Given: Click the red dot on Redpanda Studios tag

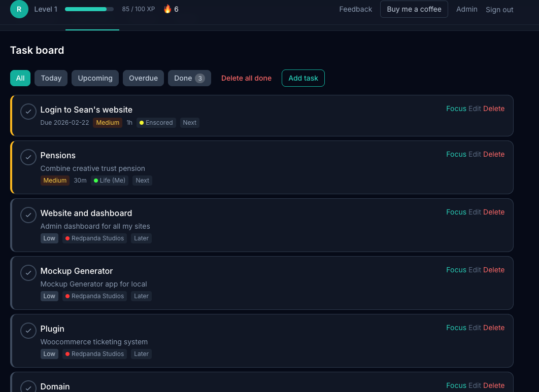Looking at the screenshot, I should [x=68, y=238].
